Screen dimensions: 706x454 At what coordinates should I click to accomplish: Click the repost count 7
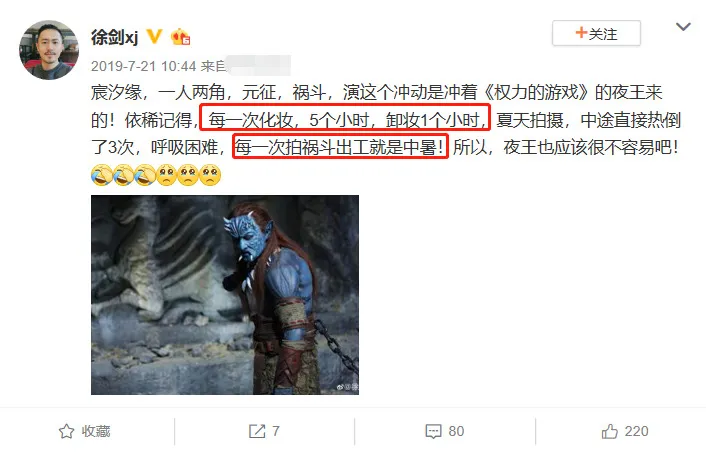(276, 431)
